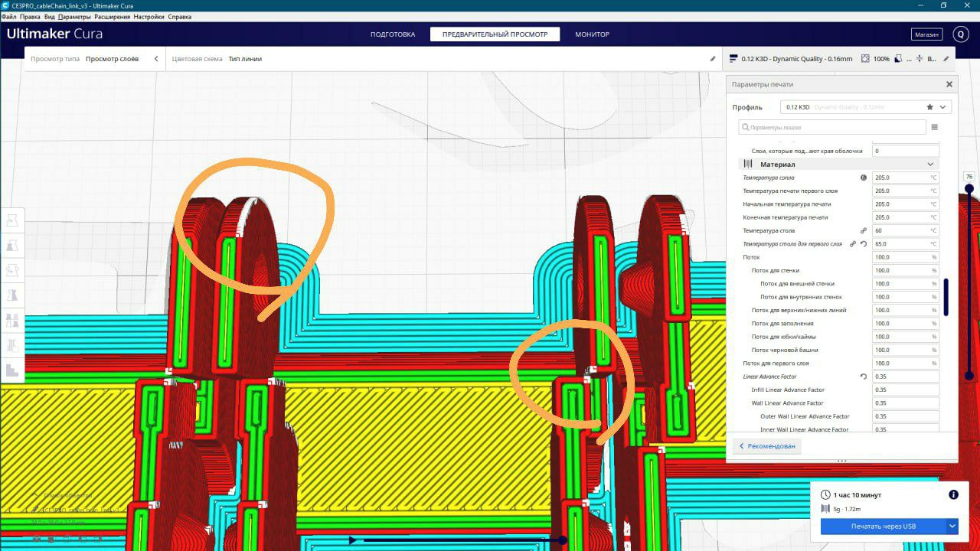The width and height of the screenshot is (980, 551).
Task: Click the Wall Linear Advance Factor field
Action: click(905, 403)
